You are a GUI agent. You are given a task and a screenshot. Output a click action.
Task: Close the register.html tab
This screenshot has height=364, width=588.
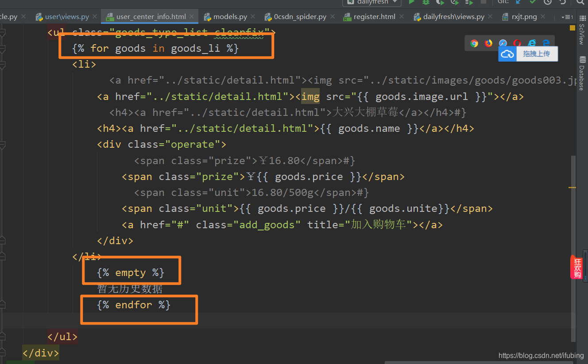tap(402, 17)
